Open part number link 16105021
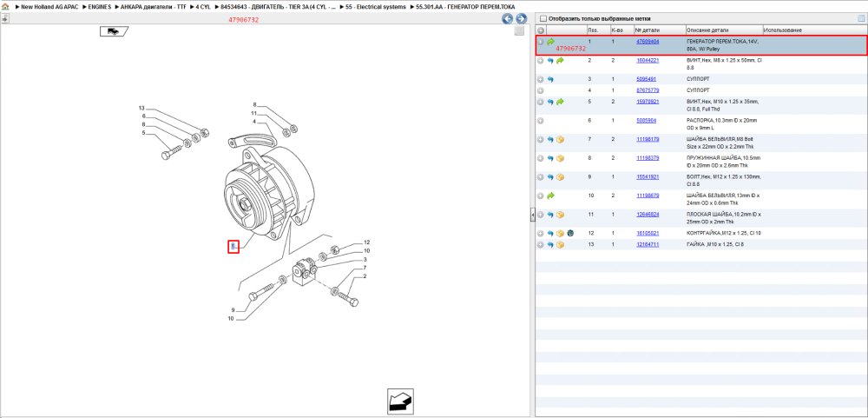The width and height of the screenshot is (868, 418). click(648, 233)
